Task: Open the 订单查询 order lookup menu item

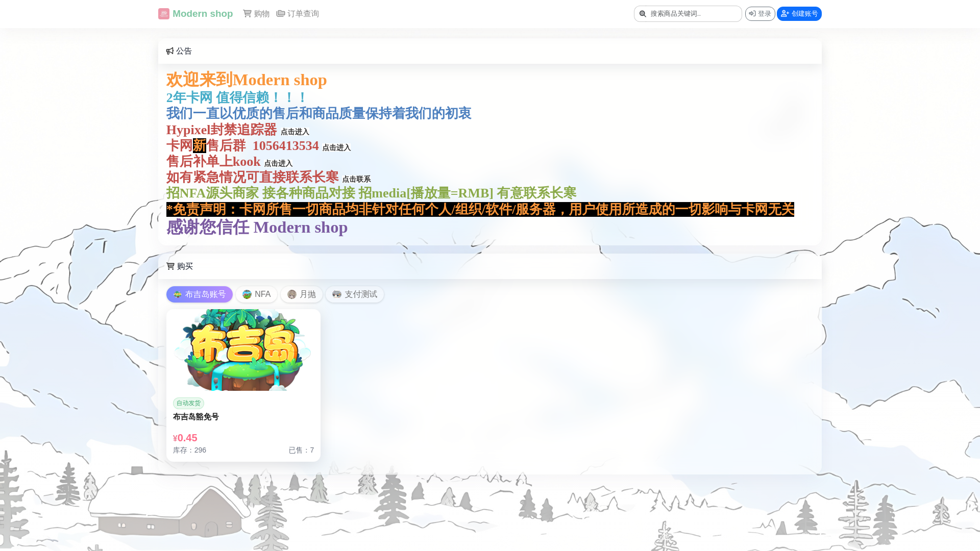Action: [x=298, y=14]
